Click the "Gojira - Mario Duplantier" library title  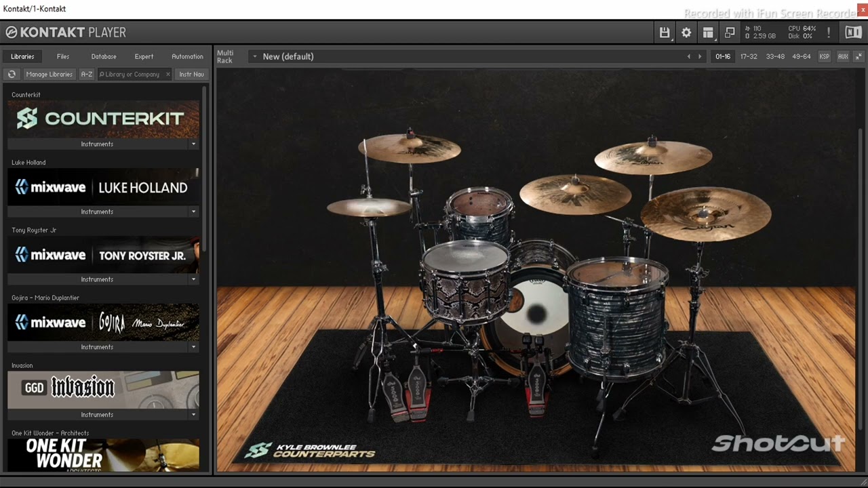45,298
